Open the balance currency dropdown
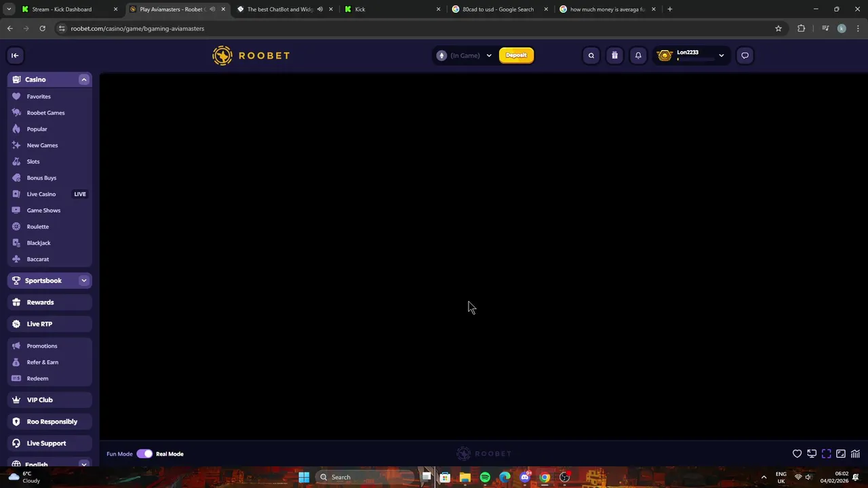 pos(489,56)
